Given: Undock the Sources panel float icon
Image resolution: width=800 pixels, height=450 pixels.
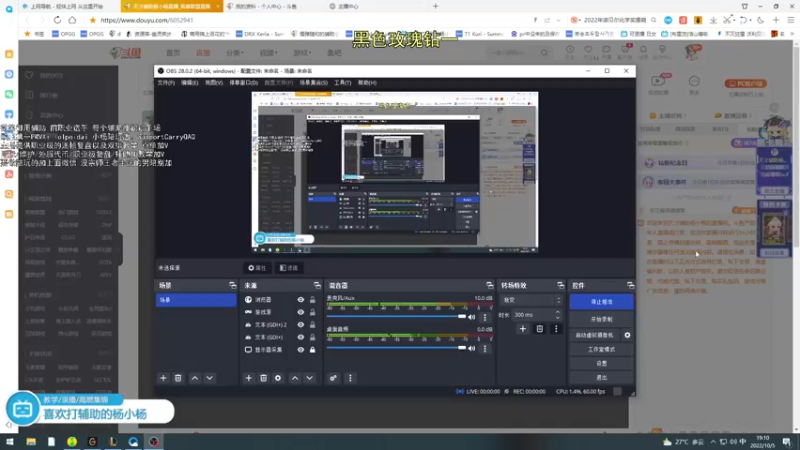Looking at the screenshot, I should pyautogui.click(x=317, y=285).
